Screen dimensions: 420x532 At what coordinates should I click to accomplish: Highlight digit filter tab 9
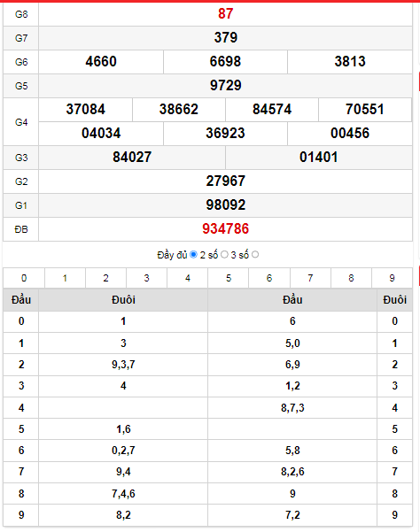click(x=393, y=278)
